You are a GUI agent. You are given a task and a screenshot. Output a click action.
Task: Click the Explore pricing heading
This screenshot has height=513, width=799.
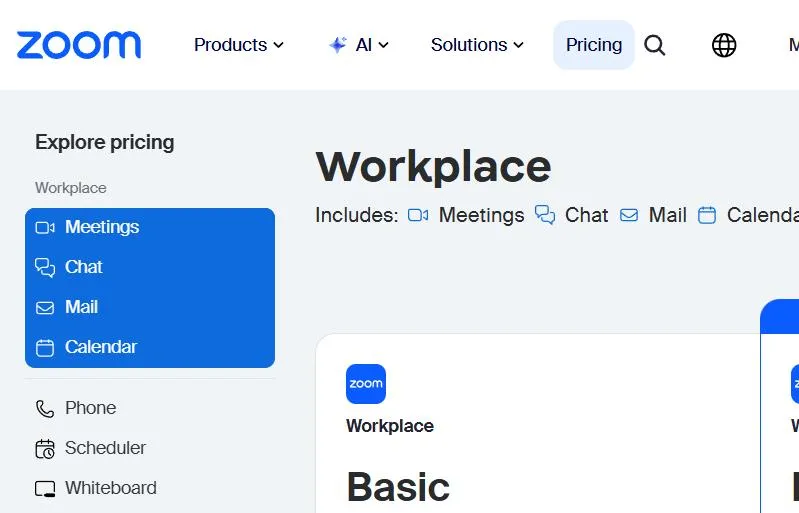[x=104, y=143]
